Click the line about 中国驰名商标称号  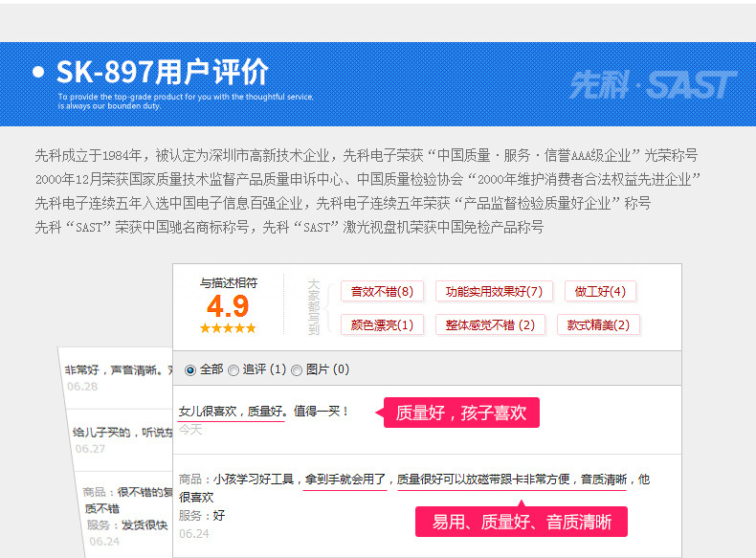click(x=289, y=227)
